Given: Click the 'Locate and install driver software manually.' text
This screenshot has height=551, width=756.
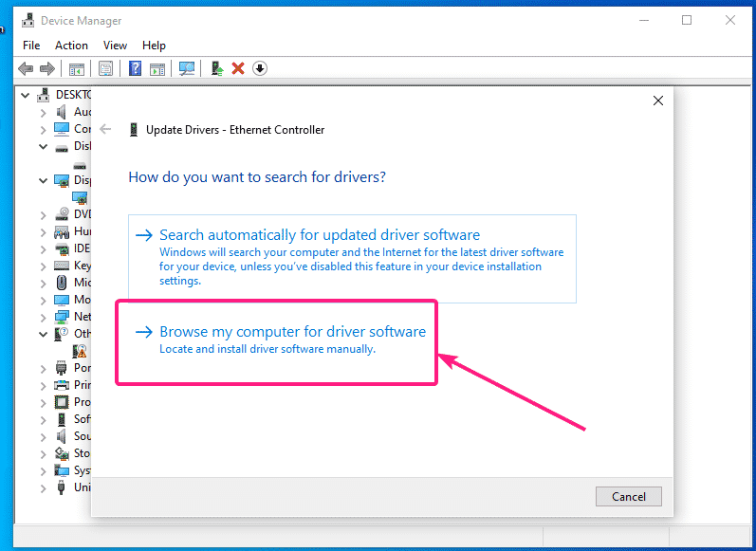Looking at the screenshot, I should tap(267, 349).
